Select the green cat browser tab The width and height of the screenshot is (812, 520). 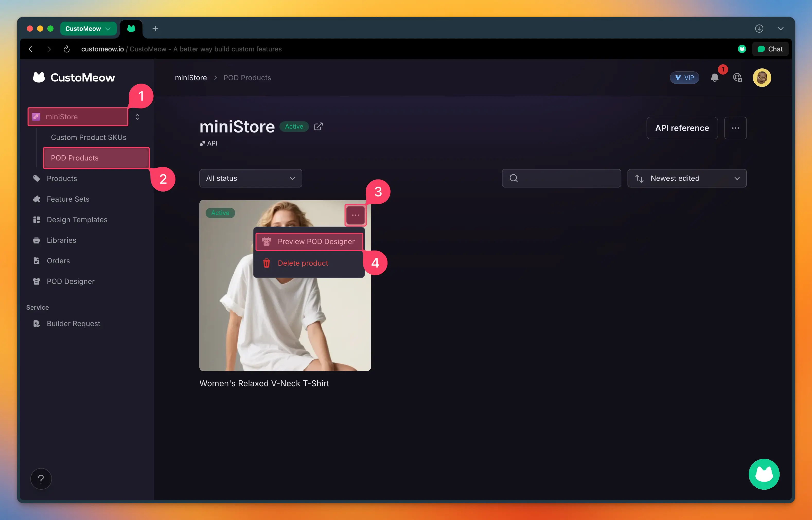pos(131,29)
